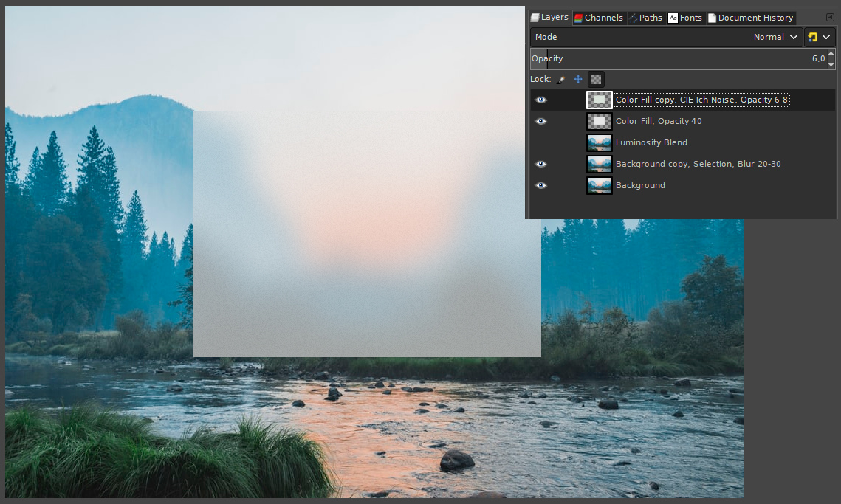Toggle the lock pixels paintbrush icon
Viewport: 841px width, 504px height.
tap(561, 80)
